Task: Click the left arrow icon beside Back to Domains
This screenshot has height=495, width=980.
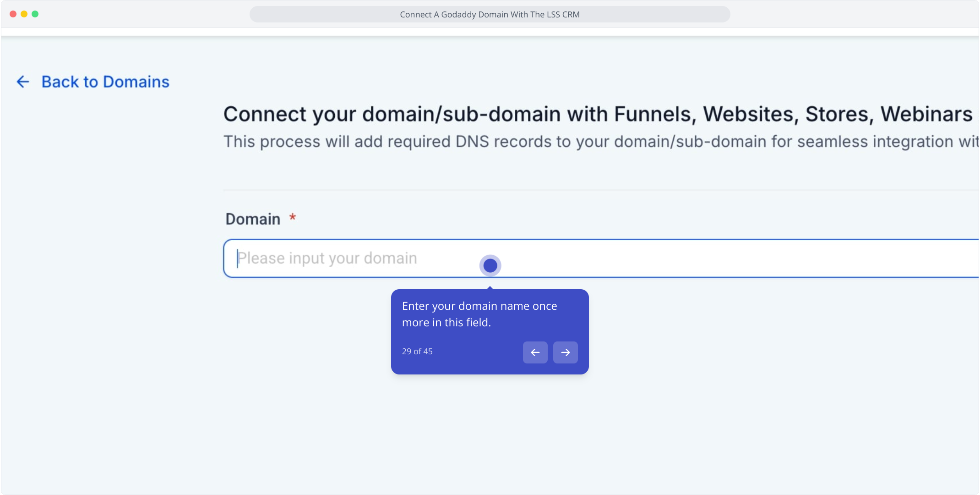Action: [x=23, y=82]
